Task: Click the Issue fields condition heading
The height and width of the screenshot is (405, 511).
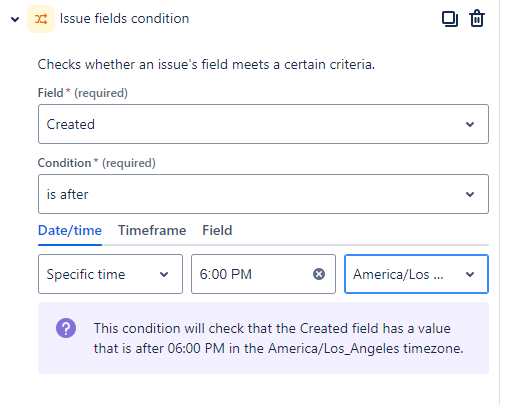Action: pyautogui.click(x=124, y=19)
